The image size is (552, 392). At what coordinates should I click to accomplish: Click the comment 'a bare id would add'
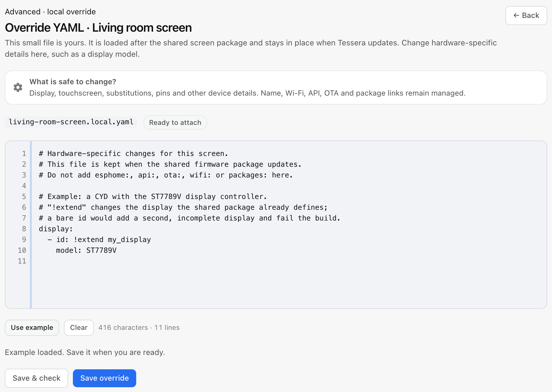click(x=190, y=218)
